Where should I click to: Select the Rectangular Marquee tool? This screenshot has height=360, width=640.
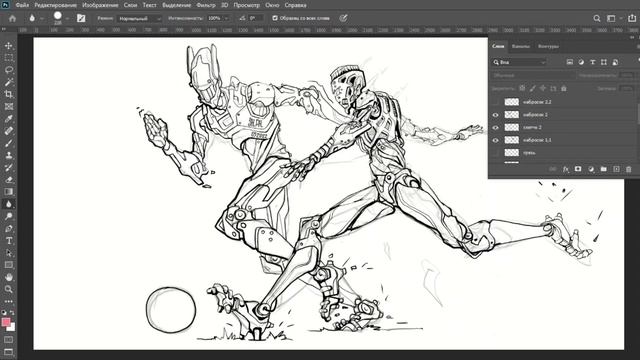click(9, 58)
